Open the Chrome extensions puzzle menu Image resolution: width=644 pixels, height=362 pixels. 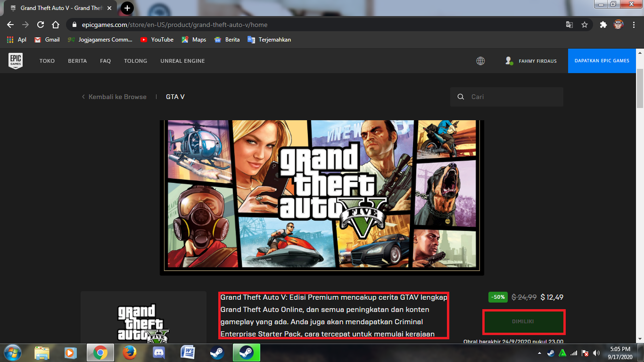click(x=603, y=25)
